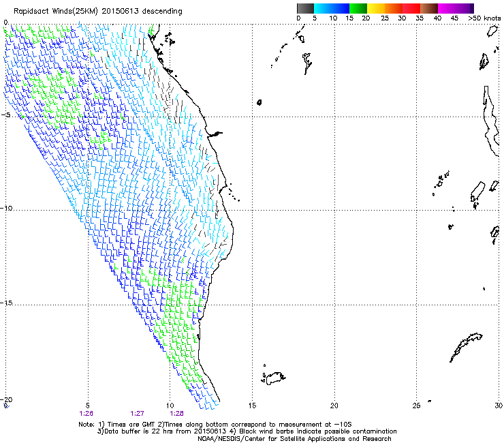Click the gray 0-5 knots legend swatch

[305, 8]
